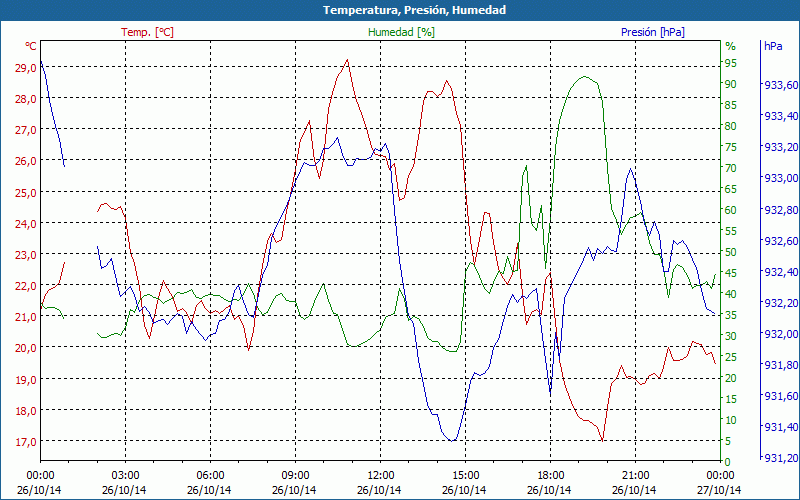Click the "17,0" temperature axis value
This screenshot has width=800, height=500.
pyautogui.click(x=27, y=442)
